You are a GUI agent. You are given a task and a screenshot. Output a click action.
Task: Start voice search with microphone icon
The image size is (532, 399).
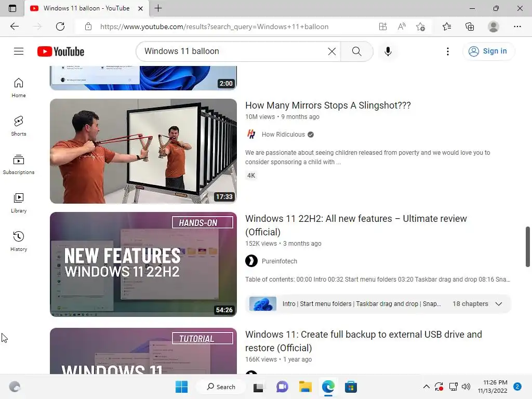(x=388, y=51)
